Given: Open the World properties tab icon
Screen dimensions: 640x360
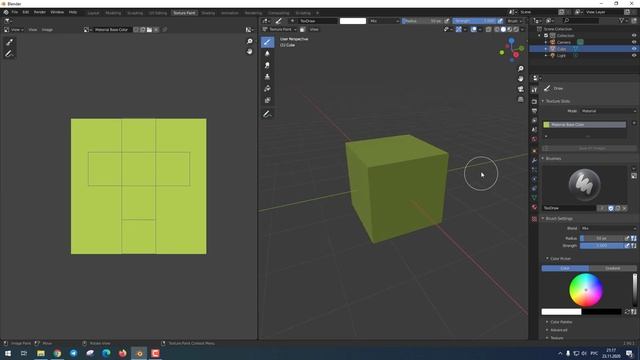Looking at the screenshot, I should pos(534,140).
